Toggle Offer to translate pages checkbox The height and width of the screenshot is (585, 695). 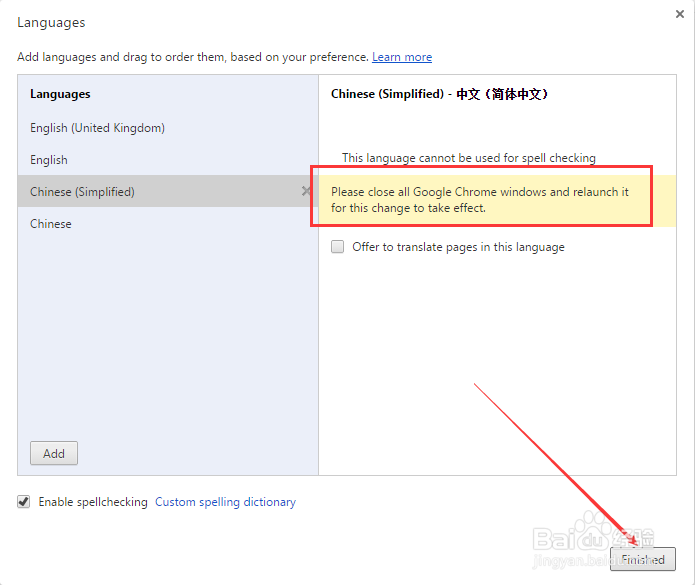[x=337, y=246]
